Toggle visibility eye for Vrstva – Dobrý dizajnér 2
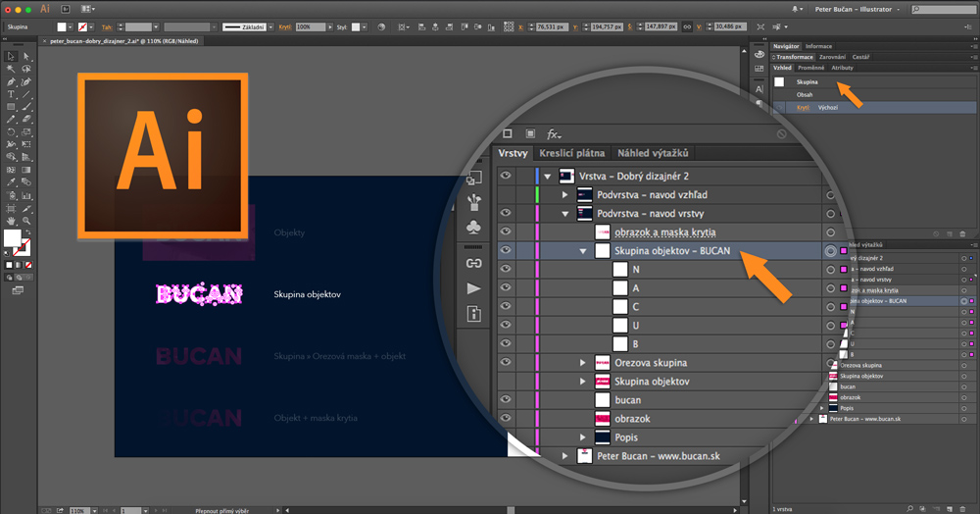 click(505, 176)
